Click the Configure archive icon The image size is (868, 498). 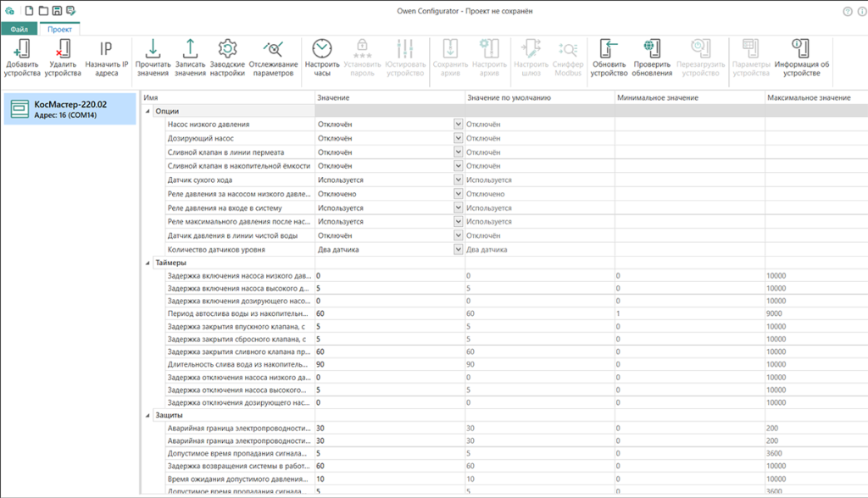click(489, 48)
